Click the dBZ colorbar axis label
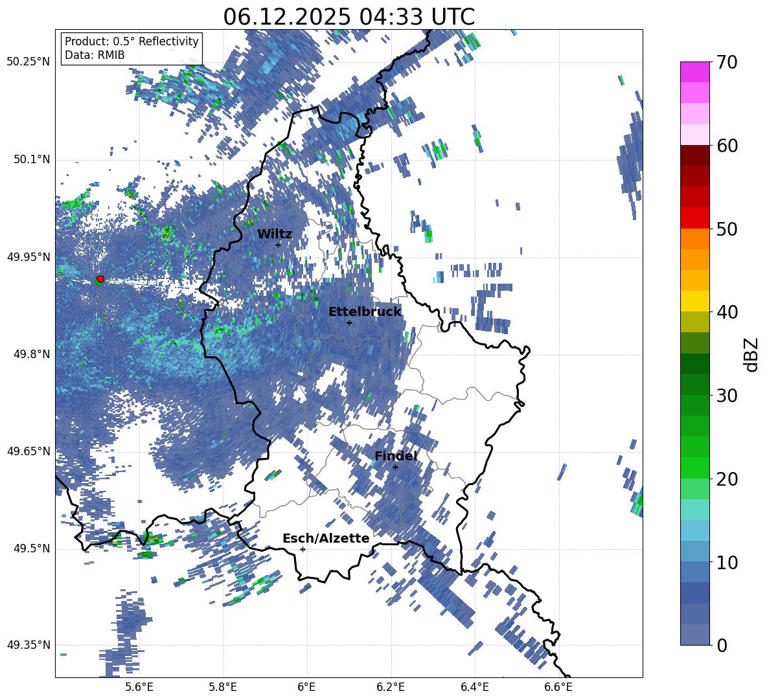Screen dimensions: 767x700 [752, 354]
